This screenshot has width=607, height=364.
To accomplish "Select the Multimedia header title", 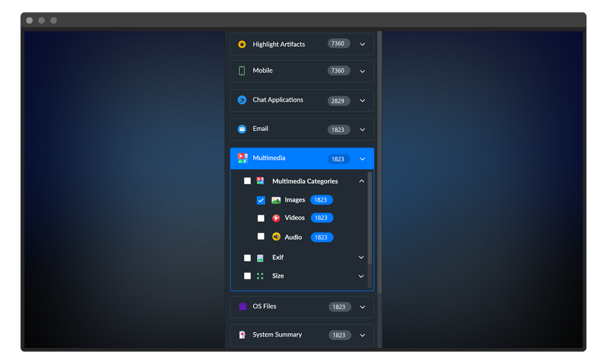I will point(269,158).
